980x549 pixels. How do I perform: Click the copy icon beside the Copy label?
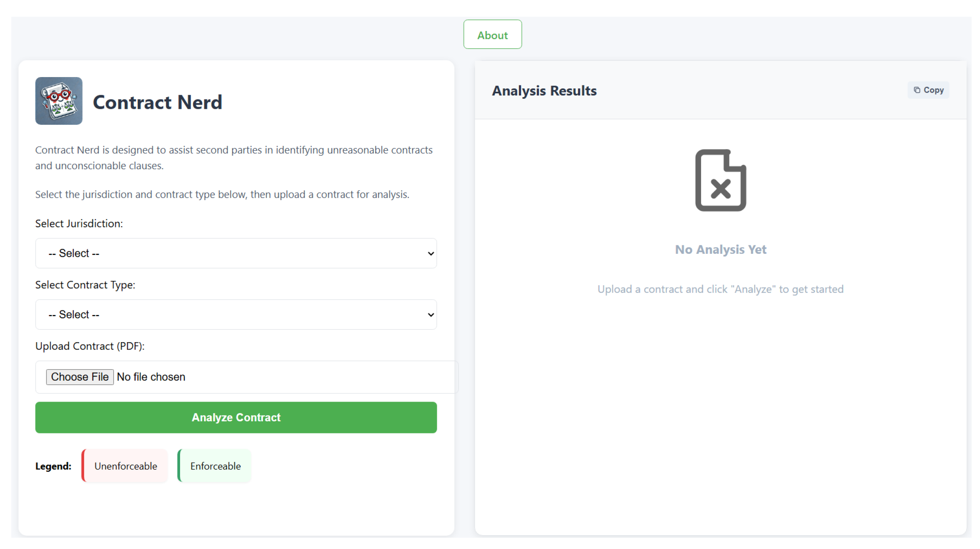pyautogui.click(x=917, y=90)
